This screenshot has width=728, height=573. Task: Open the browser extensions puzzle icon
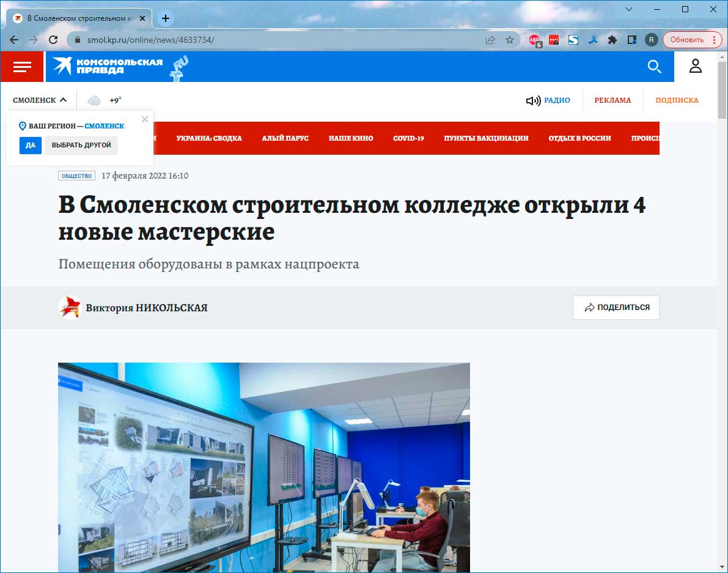pos(612,40)
